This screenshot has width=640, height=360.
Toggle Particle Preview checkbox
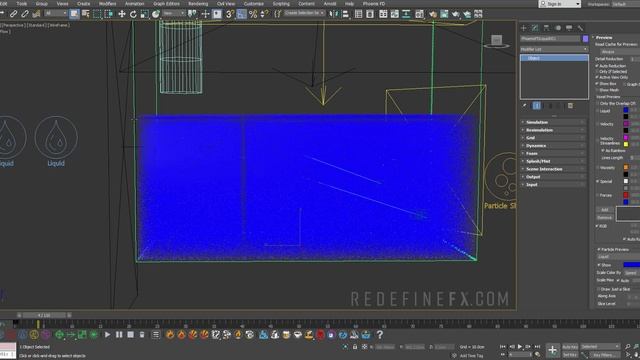[x=599, y=249]
